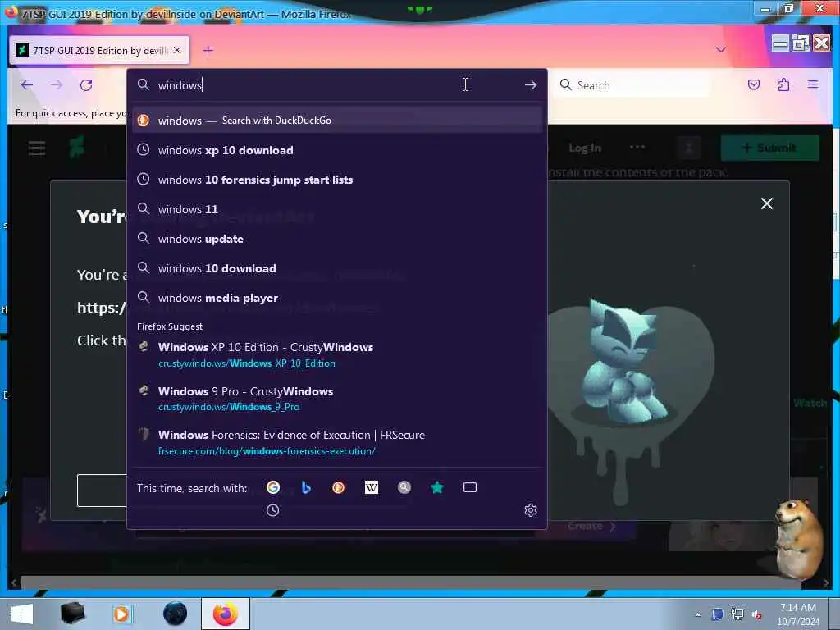Image resolution: width=840 pixels, height=630 pixels.
Task: Click the scroll left arrow of the page
Action: click(14, 583)
